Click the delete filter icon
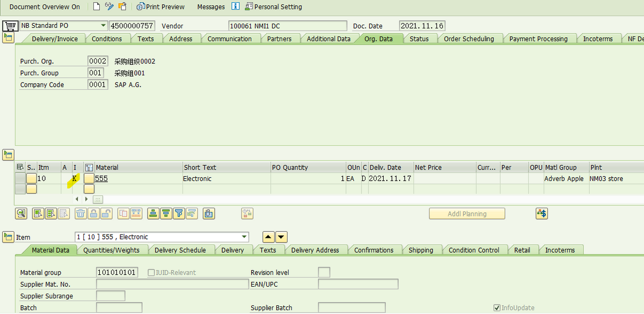644x314 pixels. tap(192, 214)
